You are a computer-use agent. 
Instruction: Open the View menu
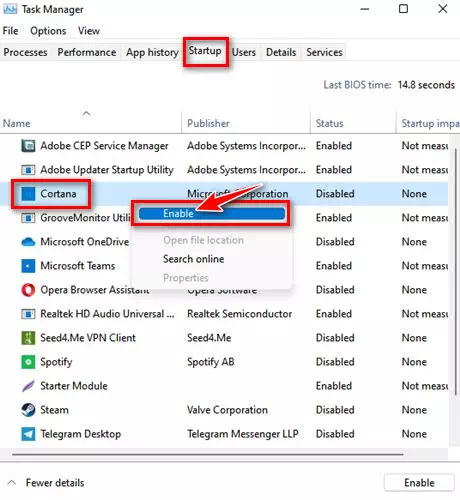(x=89, y=31)
